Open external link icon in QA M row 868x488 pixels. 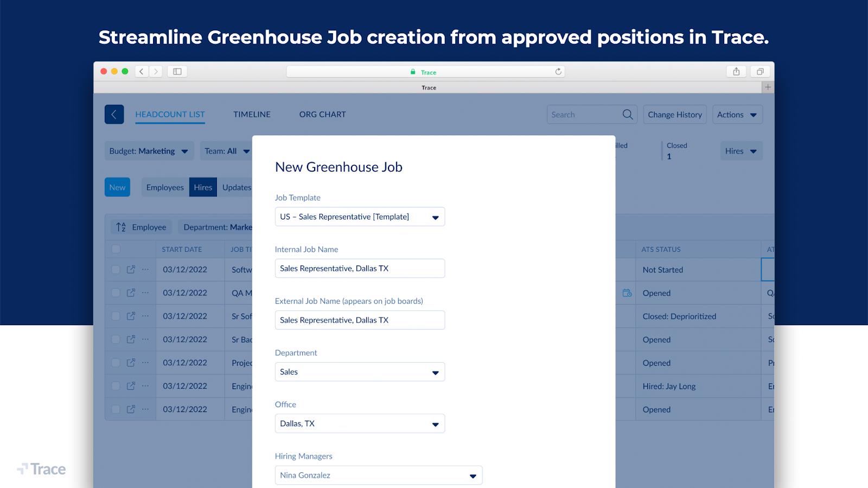pos(131,293)
